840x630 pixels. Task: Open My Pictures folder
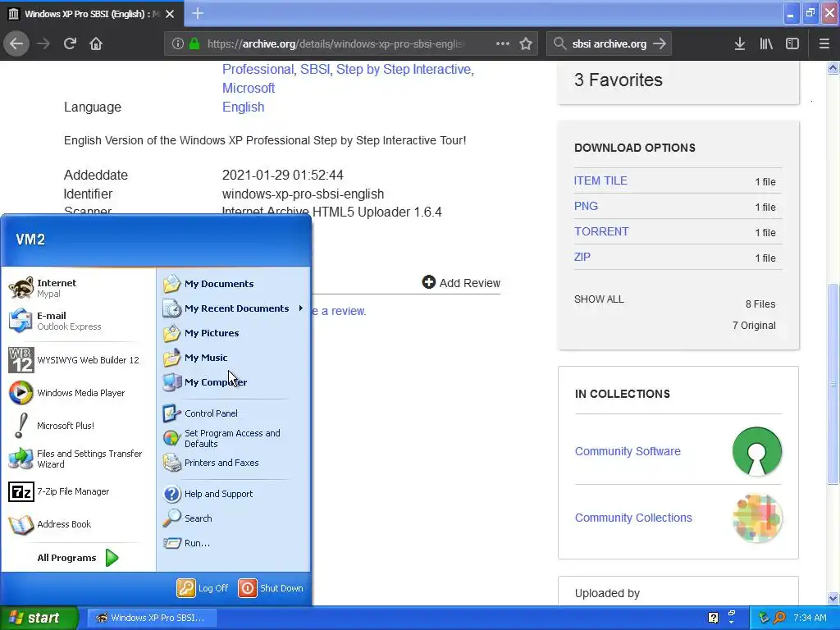click(x=233, y=333)
